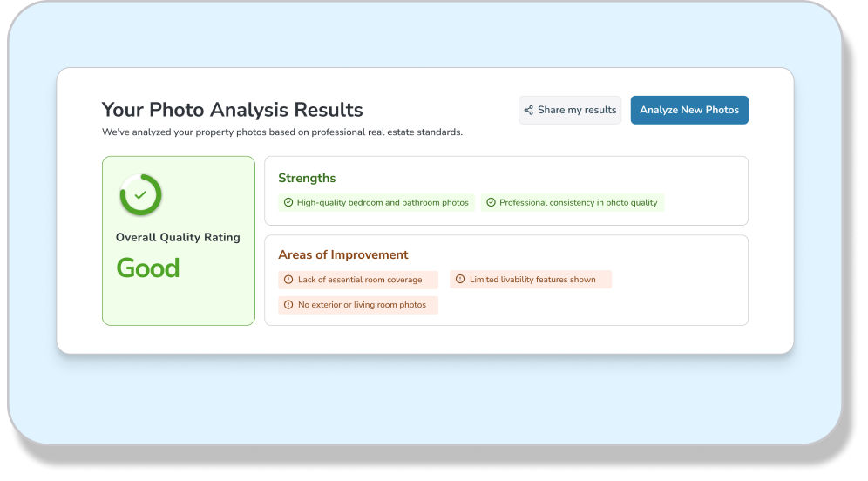Click check icon beside bedroom and bathroom strength
The image size is (868, 481).
[288, 203]
